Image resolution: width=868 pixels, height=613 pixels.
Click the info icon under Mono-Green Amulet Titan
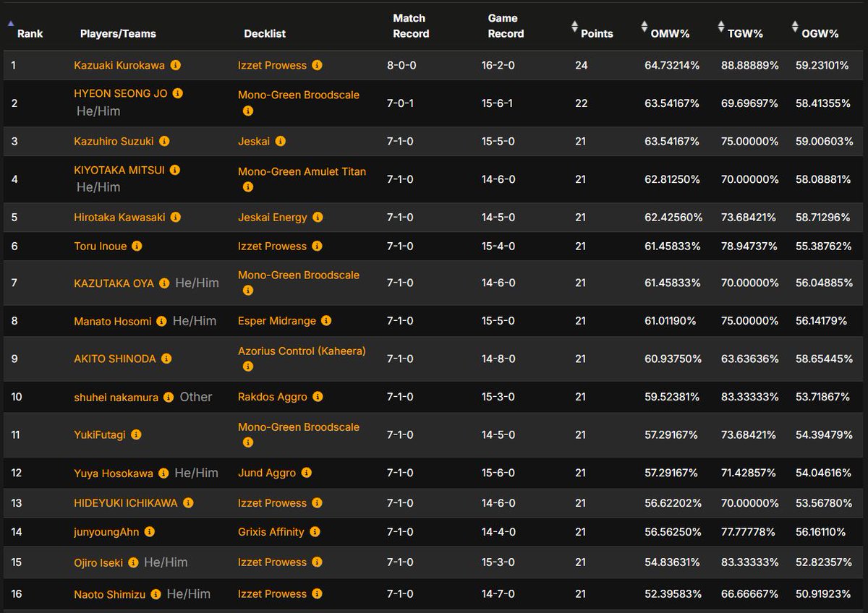(248, 187)
